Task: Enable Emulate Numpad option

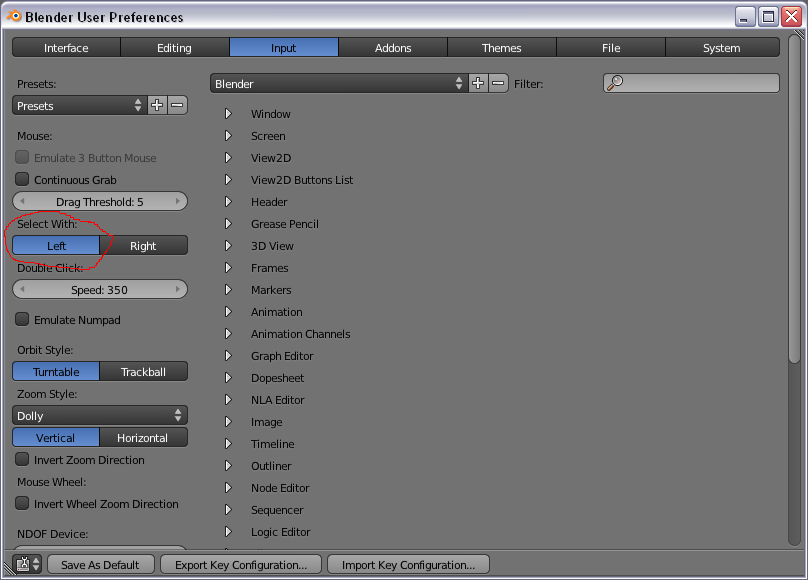Action: pos(22,319)
